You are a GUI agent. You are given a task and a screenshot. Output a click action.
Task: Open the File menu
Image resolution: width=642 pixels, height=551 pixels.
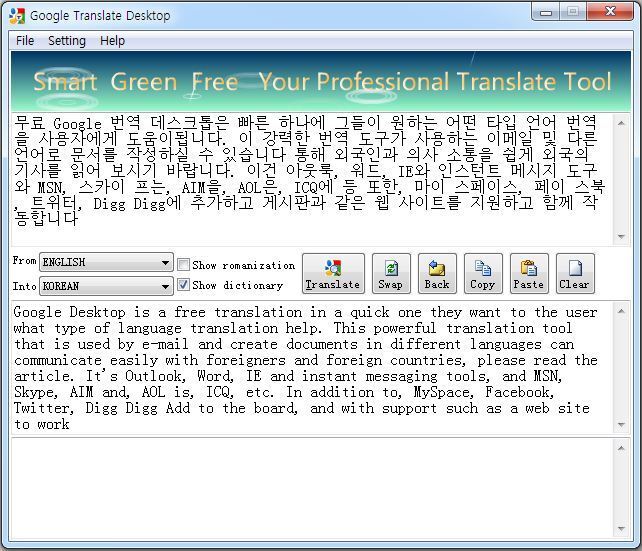[x=25, y=41]
